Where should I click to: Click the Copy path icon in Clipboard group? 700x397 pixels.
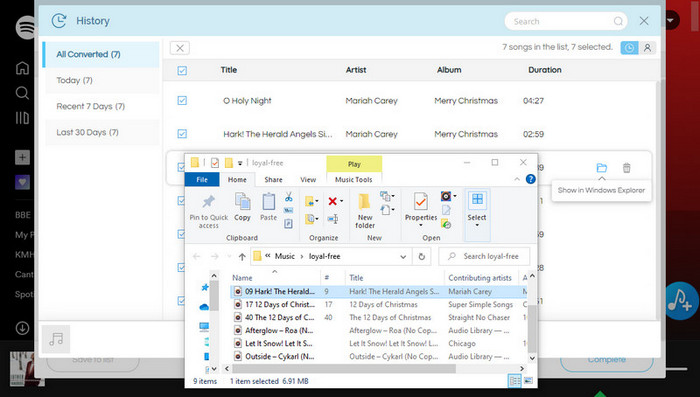pyautogui.click(x=288, y=210)
